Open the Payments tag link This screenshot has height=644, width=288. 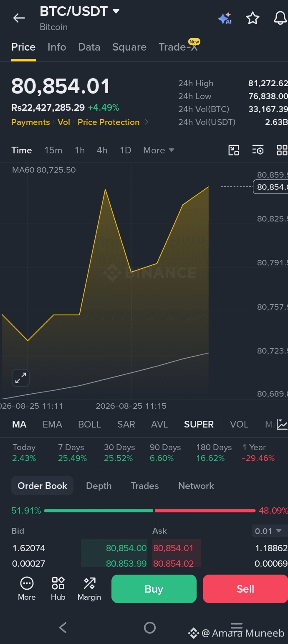[30, 122]
